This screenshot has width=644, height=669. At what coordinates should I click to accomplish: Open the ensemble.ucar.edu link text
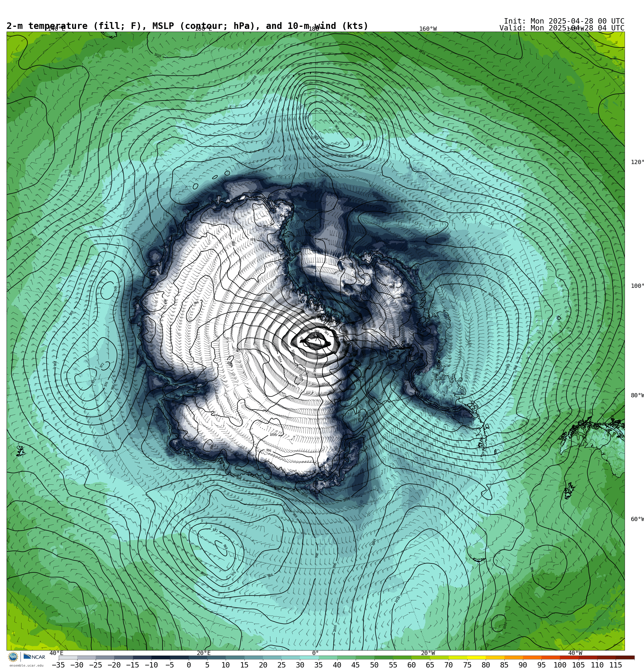27,665
